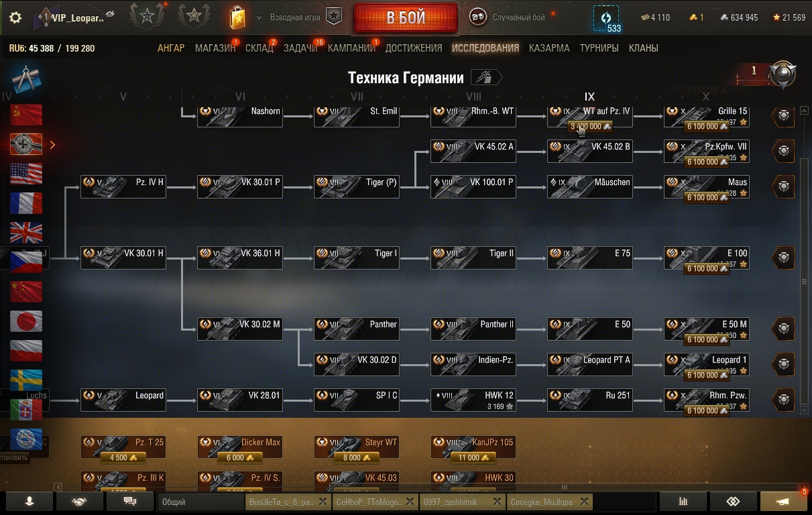Select the Japan nation flag
Screen dimensions: 812x515
click(x=26, y=321)
